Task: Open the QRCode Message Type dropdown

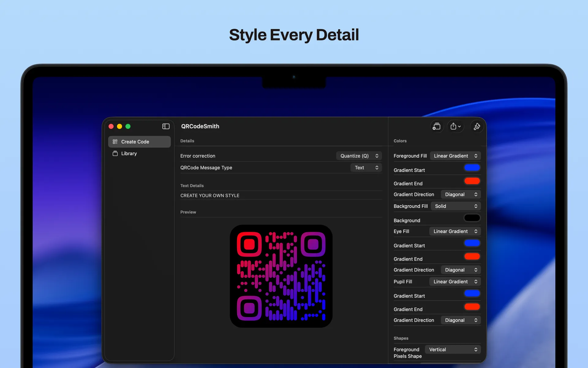Action: [366, 167]
